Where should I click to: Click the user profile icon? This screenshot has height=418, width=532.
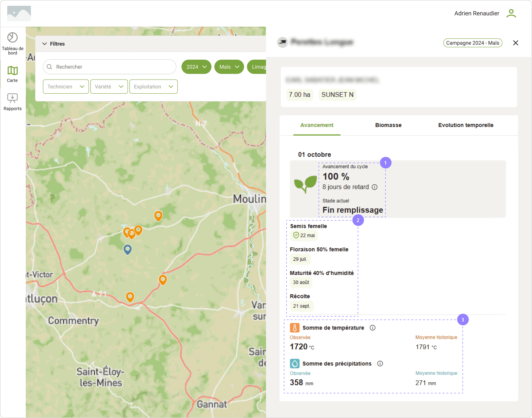coord(511,13)
